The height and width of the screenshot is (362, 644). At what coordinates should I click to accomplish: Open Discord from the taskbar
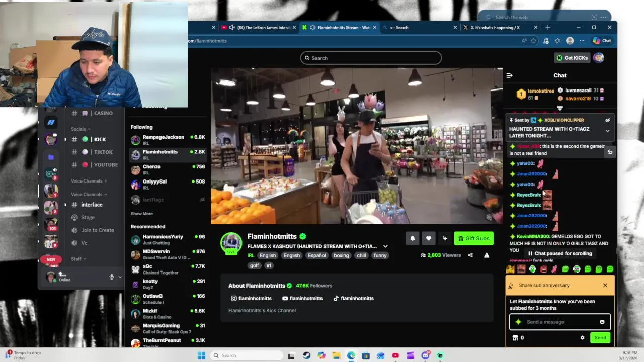(425, 355)
